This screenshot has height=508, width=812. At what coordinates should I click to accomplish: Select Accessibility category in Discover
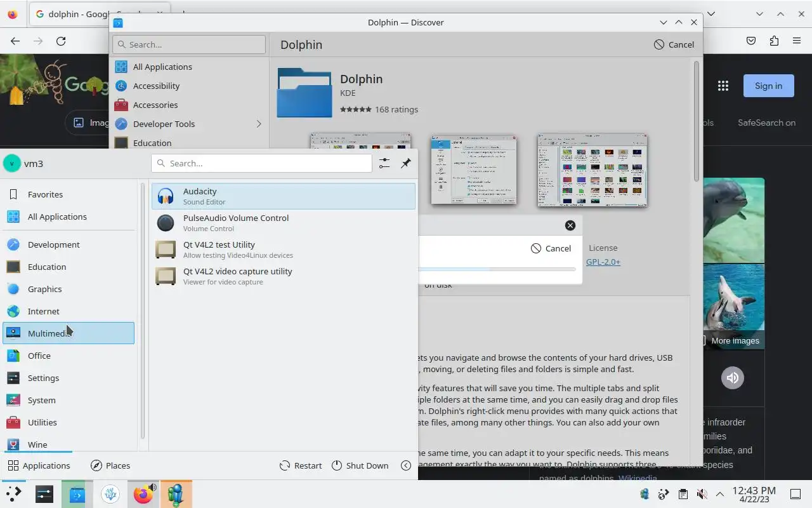pos(189,86)
